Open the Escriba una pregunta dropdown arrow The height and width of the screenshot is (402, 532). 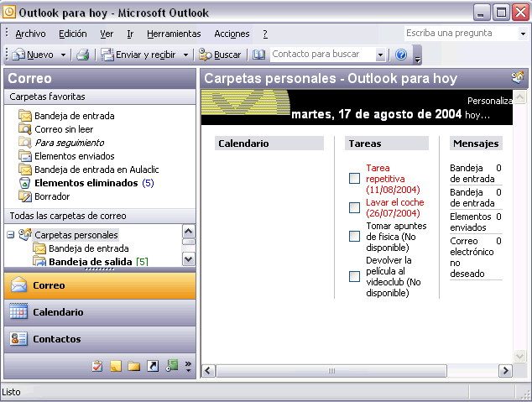point(523,34)
